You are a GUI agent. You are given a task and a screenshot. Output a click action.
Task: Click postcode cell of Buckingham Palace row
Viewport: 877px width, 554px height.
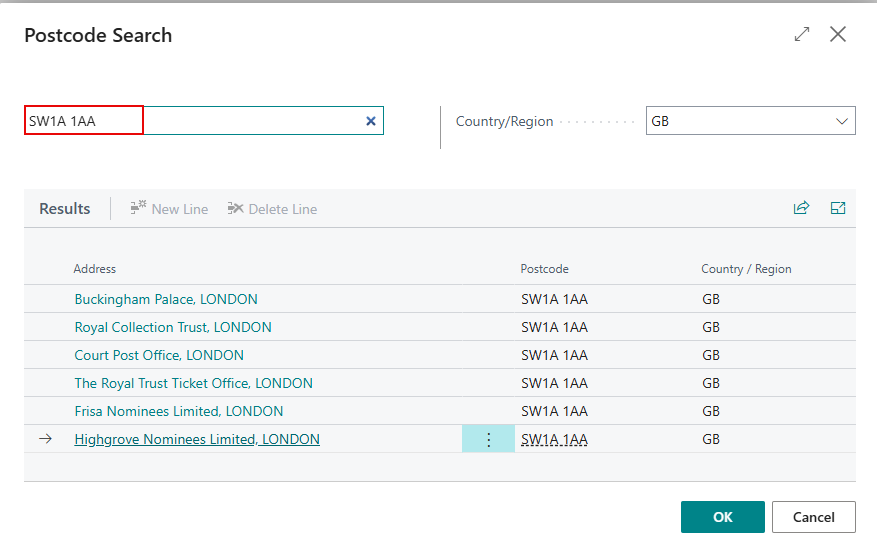554,299
